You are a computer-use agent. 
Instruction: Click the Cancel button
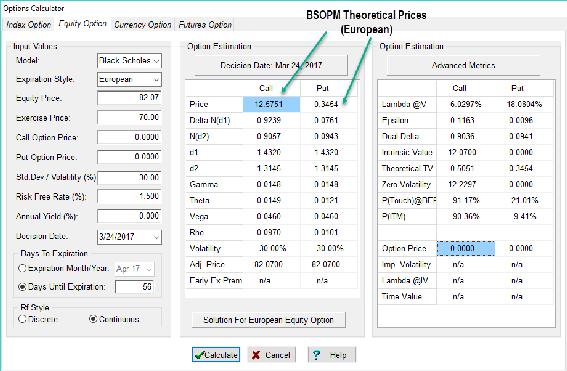271,355
